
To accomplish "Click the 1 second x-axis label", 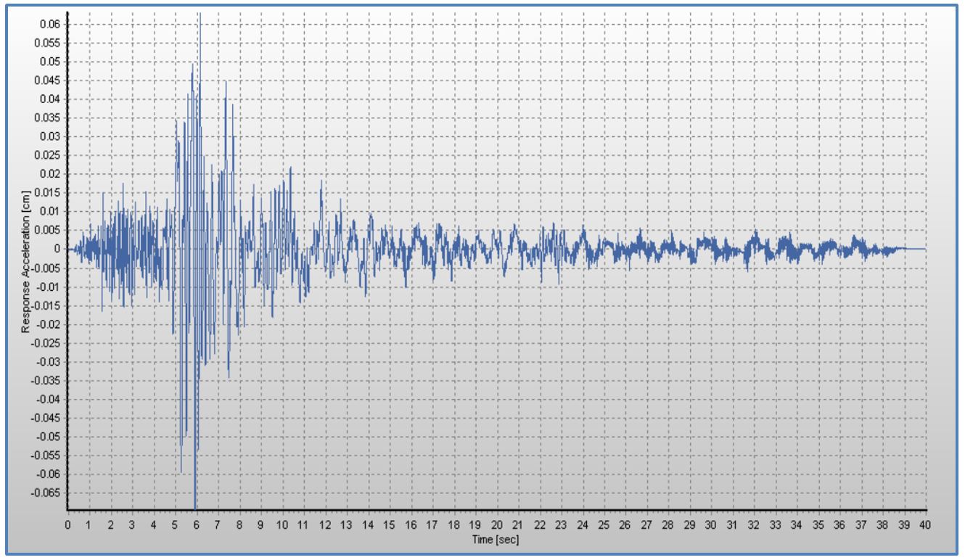I will coord(89,524).
